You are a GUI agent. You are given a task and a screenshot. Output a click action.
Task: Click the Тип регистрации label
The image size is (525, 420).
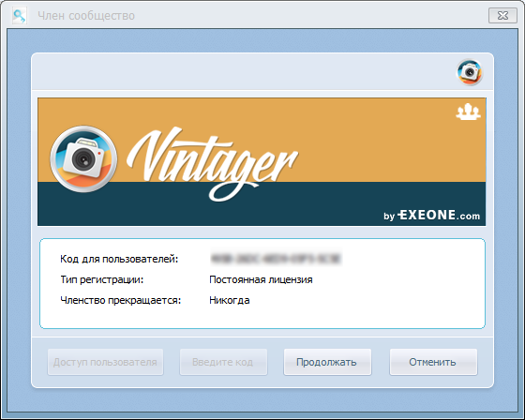point(102,279)
